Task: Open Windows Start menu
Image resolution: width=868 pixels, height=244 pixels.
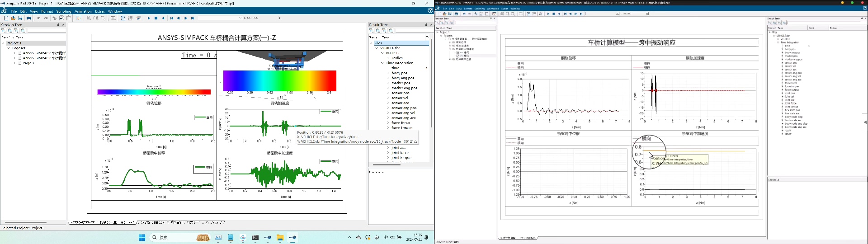Action: tap(142, 237)
